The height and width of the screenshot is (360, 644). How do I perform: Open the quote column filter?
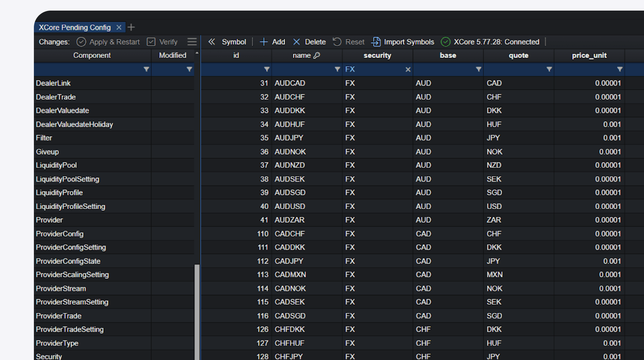click(549, 69)
